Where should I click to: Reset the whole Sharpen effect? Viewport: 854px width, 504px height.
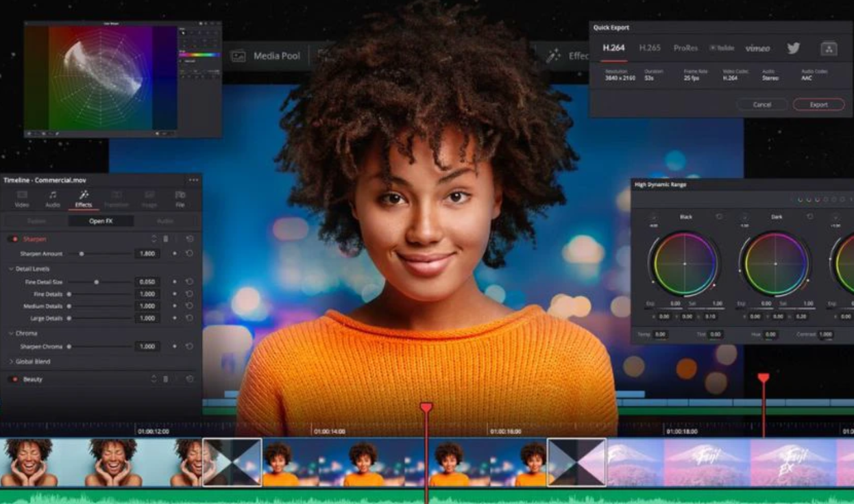click(189, 239)
